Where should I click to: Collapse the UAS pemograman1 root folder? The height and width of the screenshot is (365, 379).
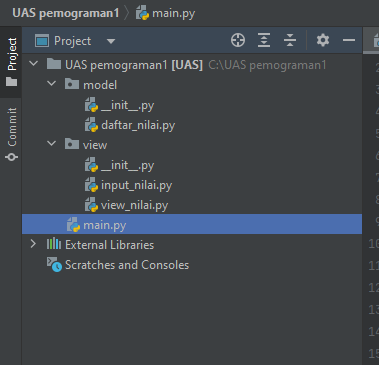(x=34, y=63)
